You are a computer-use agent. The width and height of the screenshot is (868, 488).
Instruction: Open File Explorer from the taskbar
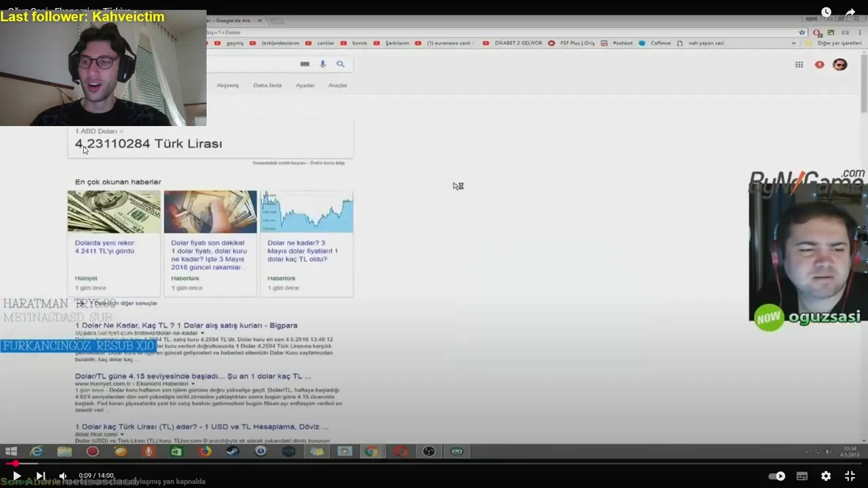tap(64, 451)
